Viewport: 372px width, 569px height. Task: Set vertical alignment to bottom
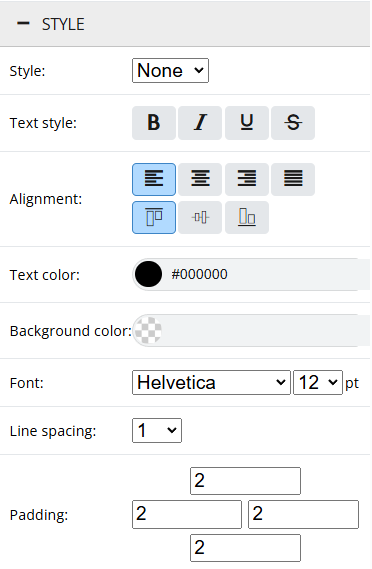[247, 217]
